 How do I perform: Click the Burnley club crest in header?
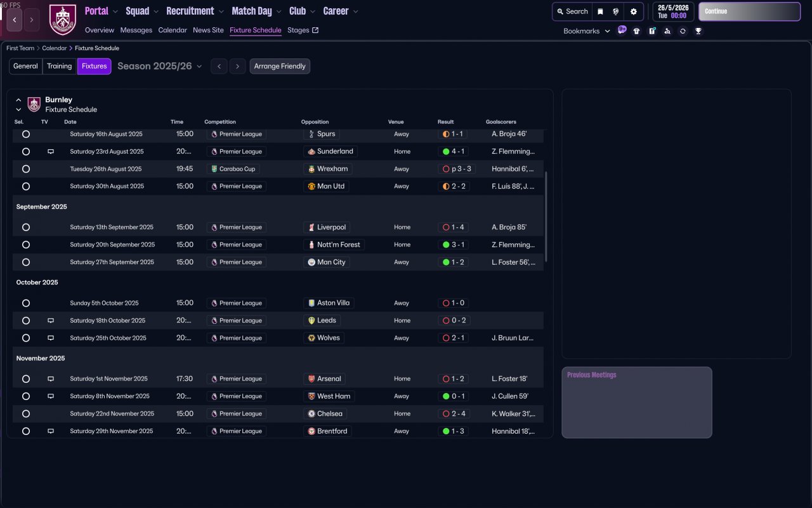click(63, 20)
